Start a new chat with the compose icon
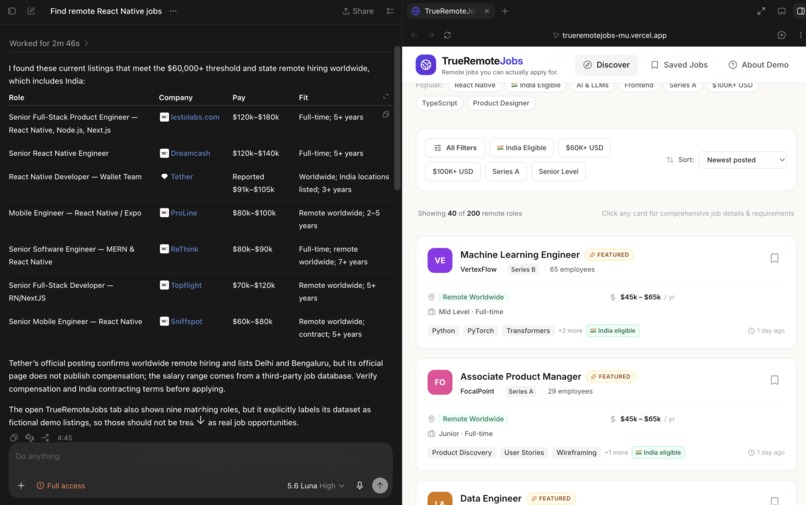 [31, 11]
